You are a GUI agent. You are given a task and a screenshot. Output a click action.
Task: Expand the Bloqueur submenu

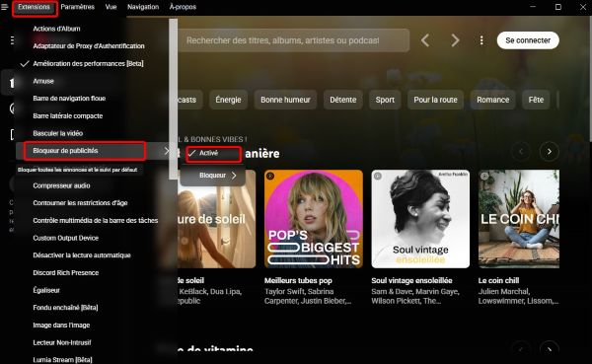pos(213,176)
